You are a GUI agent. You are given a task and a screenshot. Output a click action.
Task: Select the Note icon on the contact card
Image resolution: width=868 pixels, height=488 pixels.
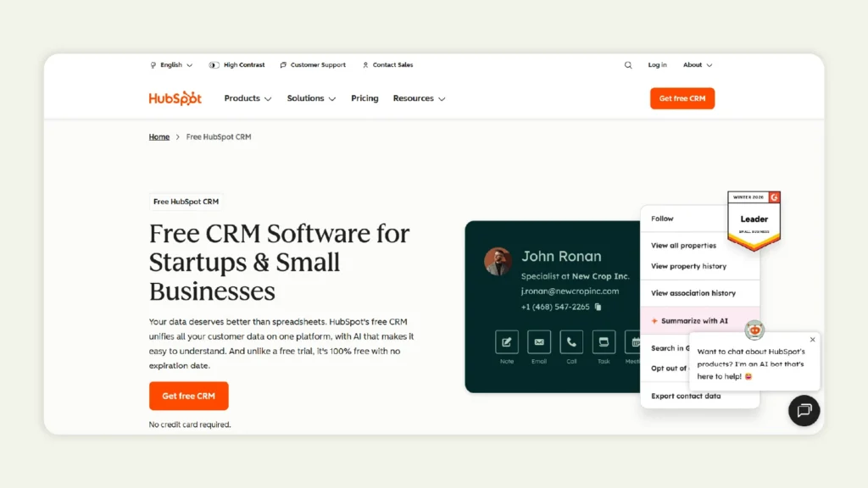coord(506,343)
